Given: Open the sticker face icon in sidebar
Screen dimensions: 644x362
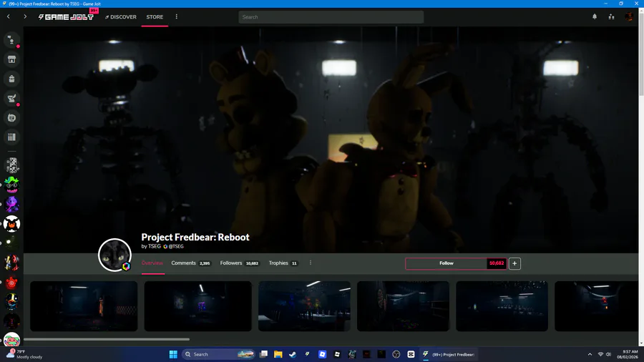Looking at the screenshot, I should pyautogui.click(x=11, y=118).
